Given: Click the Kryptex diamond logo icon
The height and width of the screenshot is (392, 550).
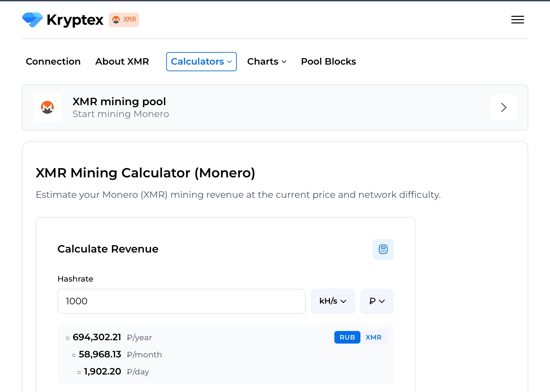Looking at the screenshot, I should point(32,20).
